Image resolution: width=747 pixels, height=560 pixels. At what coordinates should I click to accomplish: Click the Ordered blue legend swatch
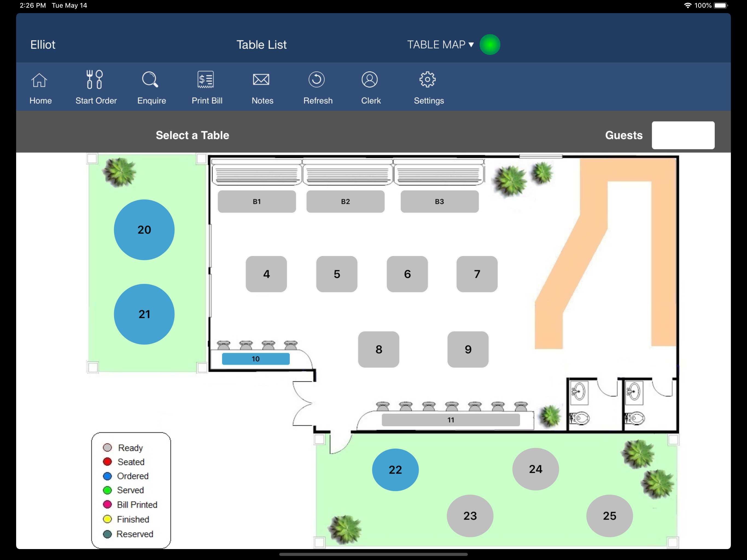(x=107, y=476)
